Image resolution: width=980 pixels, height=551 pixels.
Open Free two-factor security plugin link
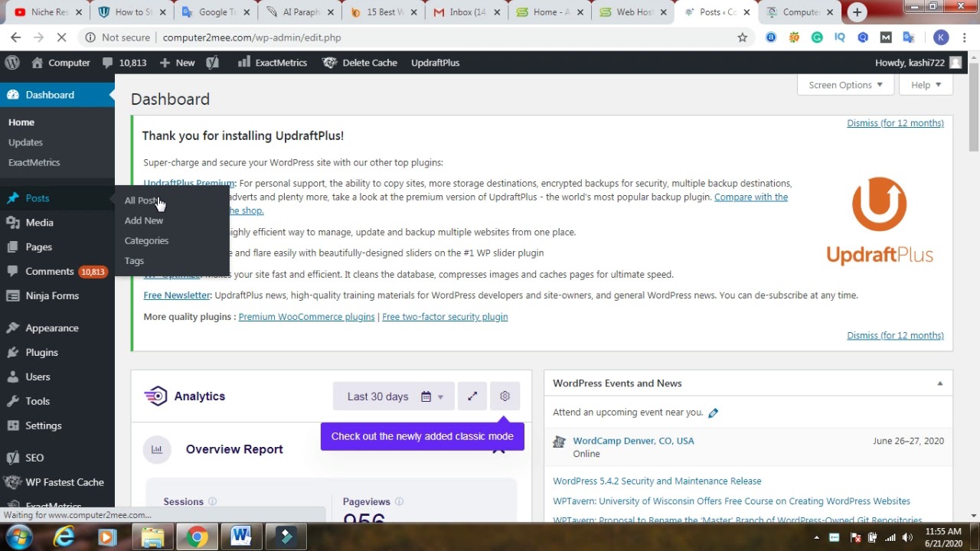click(445, 317)
